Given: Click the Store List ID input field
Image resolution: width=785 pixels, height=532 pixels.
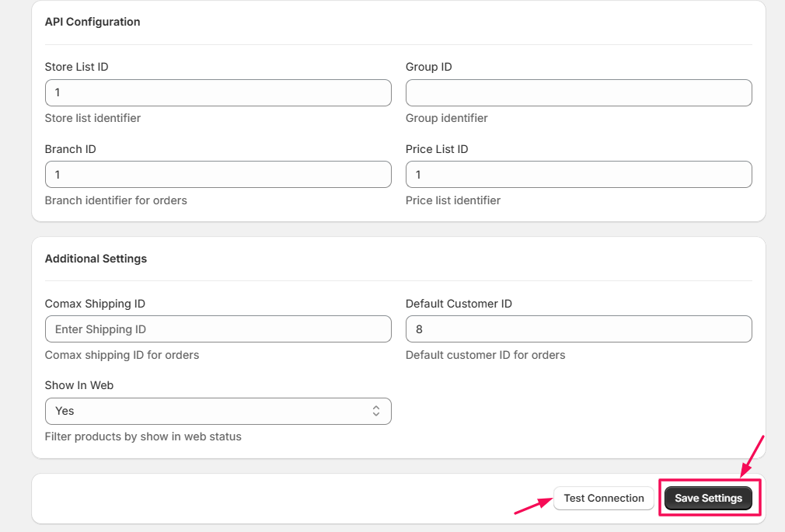Looking at the screenshot, I should click(x=218, y=92).
